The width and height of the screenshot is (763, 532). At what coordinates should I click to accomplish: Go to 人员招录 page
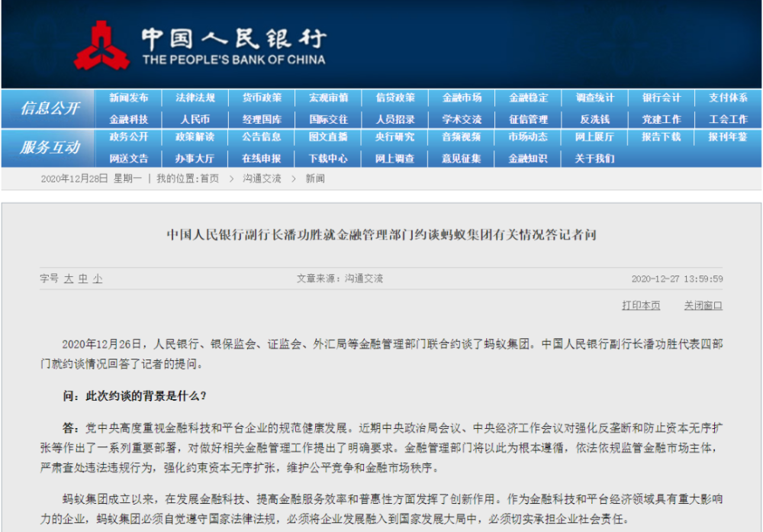click(x=395, y=119)
